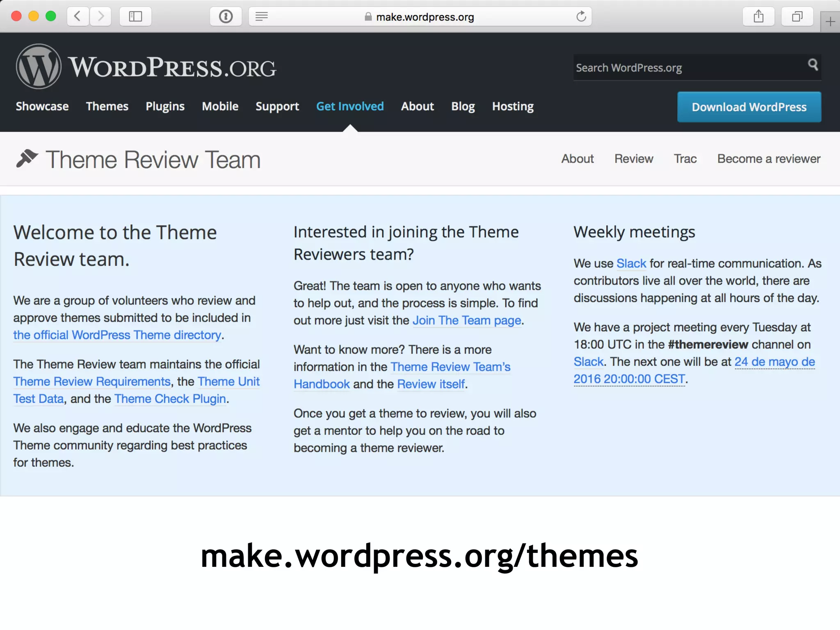Open the About item in main navigation

pyautogui.click(x=418, y=106)
